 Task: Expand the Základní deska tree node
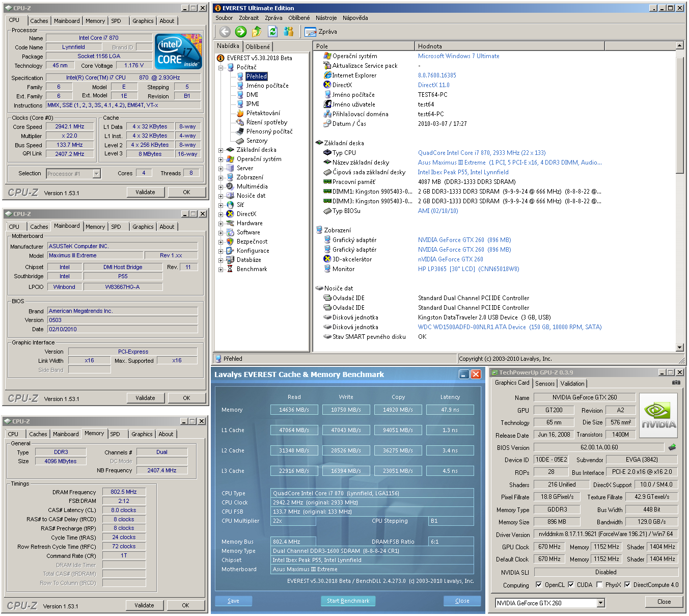[221, 150]
